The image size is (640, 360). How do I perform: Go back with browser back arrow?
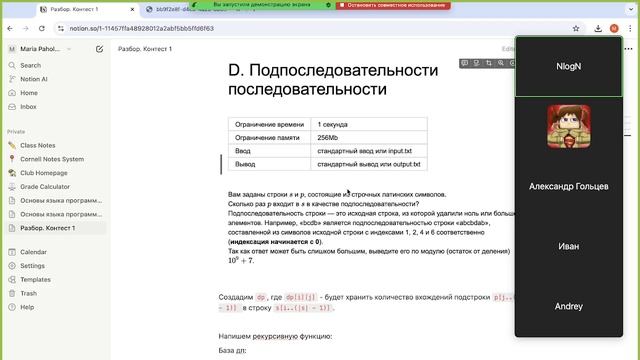point(10,29)
